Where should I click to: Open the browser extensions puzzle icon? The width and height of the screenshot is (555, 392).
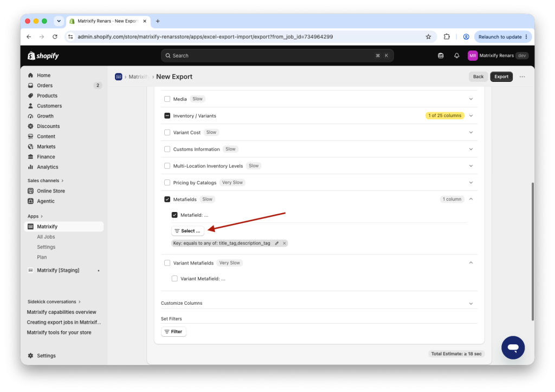pos(447,37)
